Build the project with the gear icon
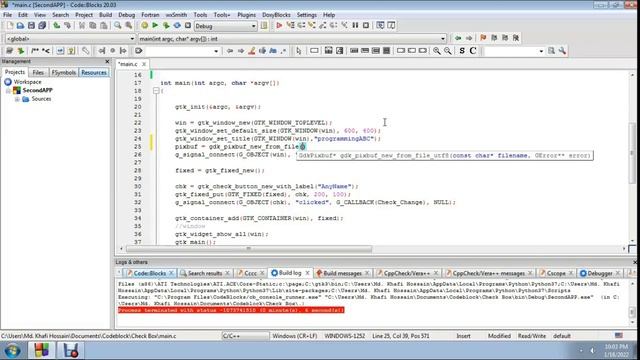The width and height of the screenshot is (640, 360). click(x=144, y=26)
